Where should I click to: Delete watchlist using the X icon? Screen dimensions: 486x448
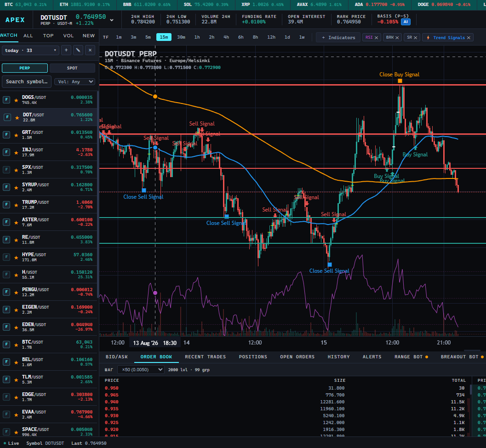coord(90,50)
